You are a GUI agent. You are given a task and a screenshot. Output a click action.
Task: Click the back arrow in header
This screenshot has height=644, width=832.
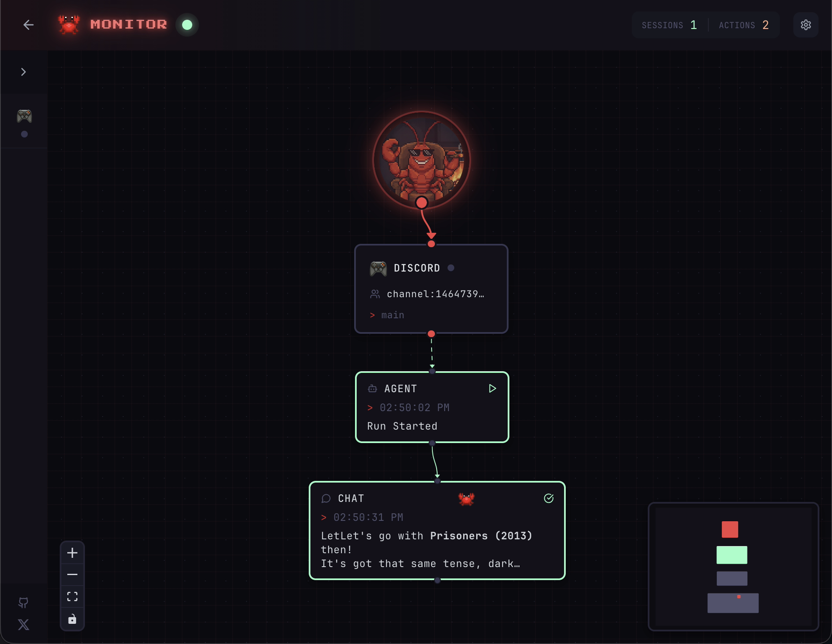coord(28,25)
